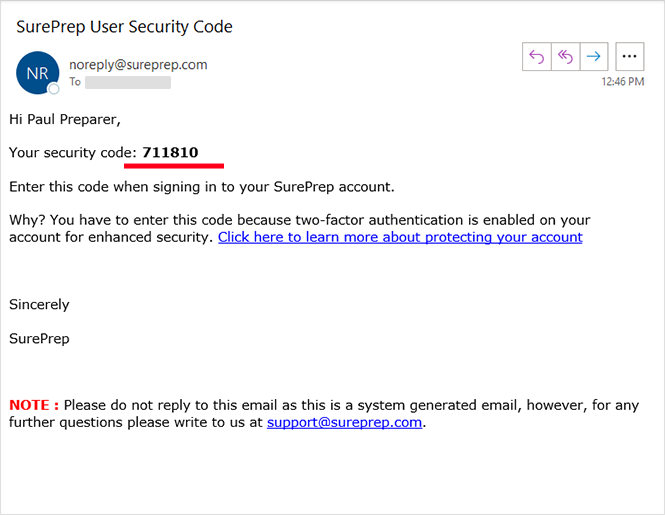Click the 'Why?' two-factor authentication paragraph
665x515 pixels.
(300, 220)
